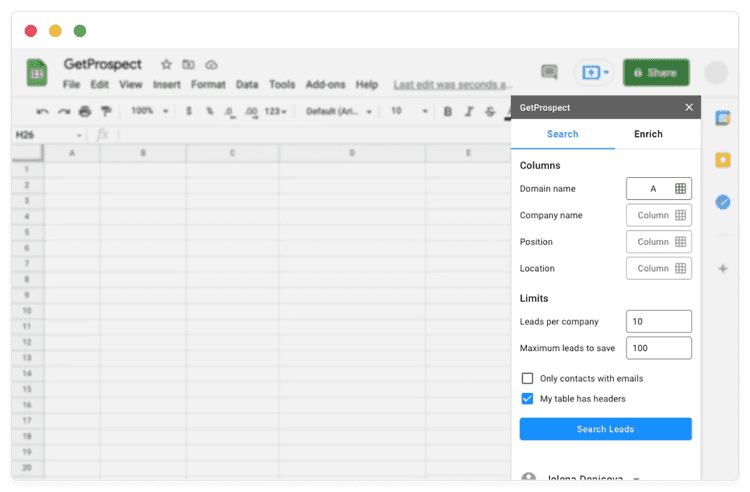Open the Data menu
Viewport: 750px width, 492px height.
click(247, 85)
